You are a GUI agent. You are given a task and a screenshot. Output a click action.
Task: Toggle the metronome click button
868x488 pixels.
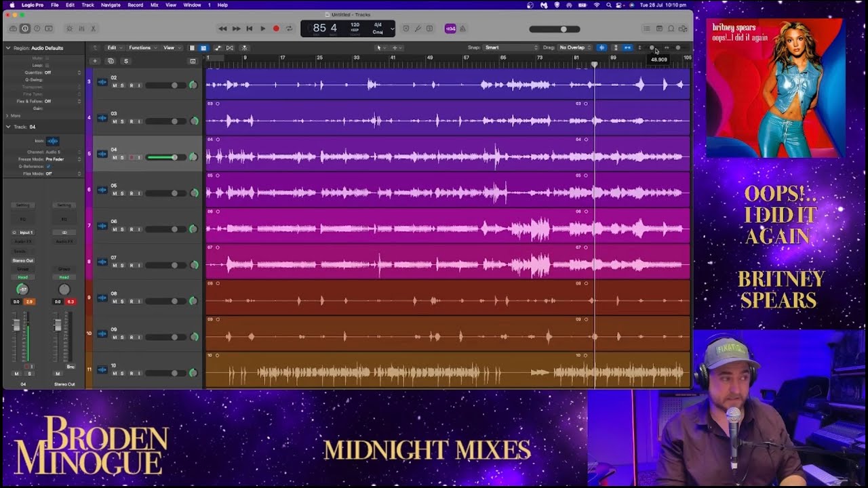[463, 28]
